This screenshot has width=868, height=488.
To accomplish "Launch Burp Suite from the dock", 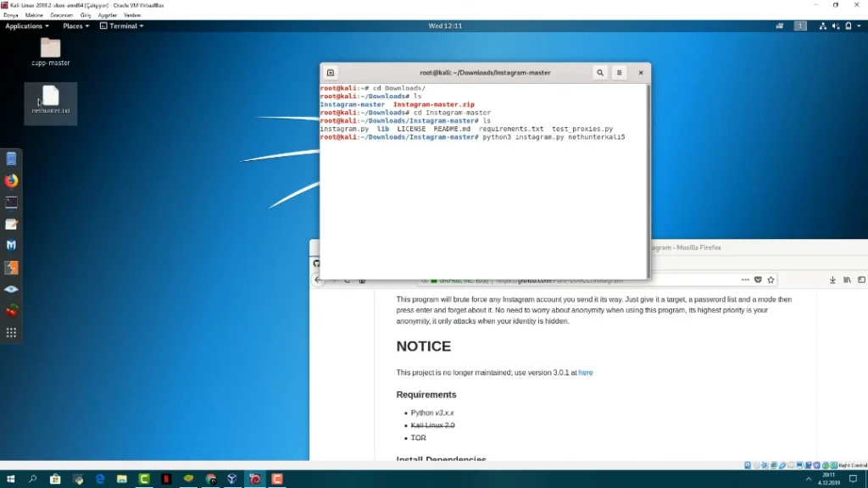I will [11, 268].
